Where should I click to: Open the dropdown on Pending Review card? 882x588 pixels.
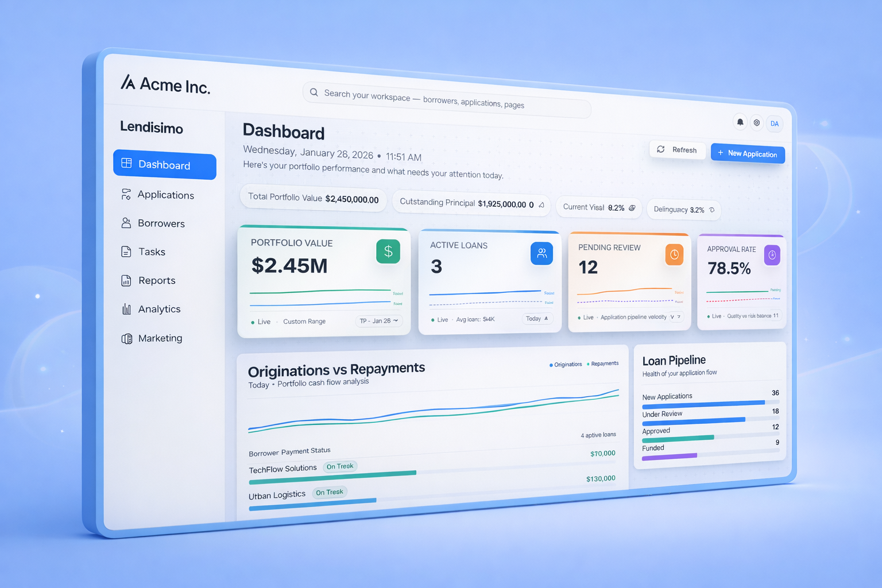pos(676,317)
